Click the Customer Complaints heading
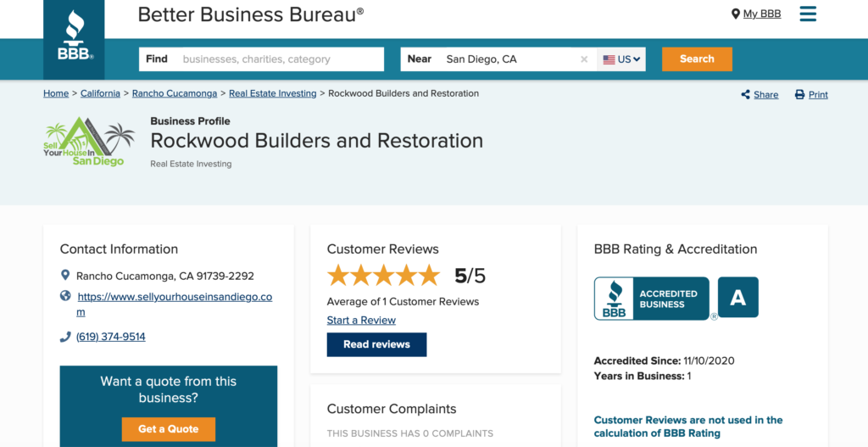868x447 pixels. [x=392, y=409]
